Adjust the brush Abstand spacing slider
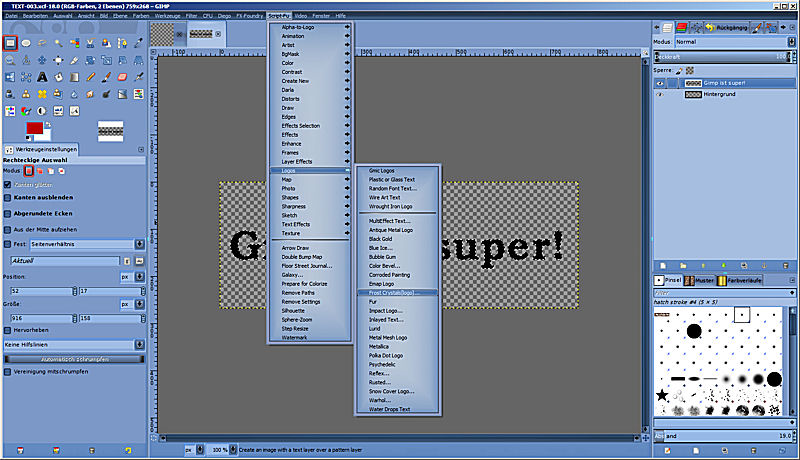The width and height of the screenshot is (800, 460). click(x=723, y=436)
